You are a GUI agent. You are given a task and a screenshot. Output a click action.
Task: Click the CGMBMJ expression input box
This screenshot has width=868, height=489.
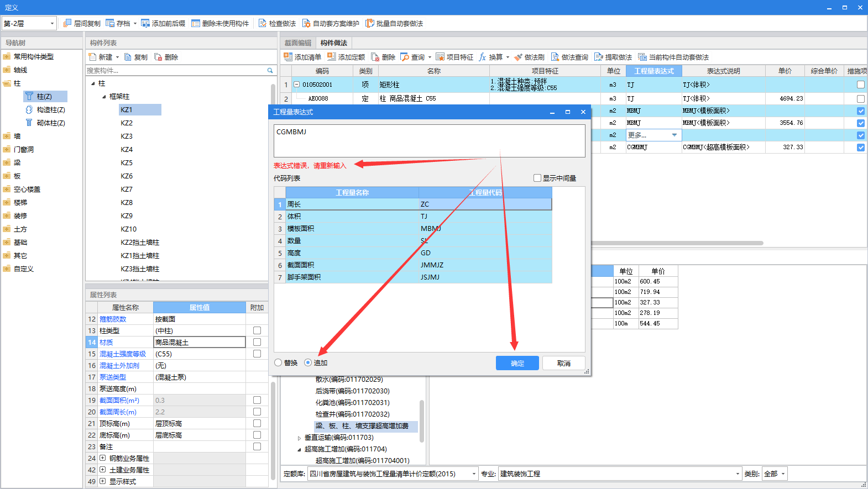429,140
